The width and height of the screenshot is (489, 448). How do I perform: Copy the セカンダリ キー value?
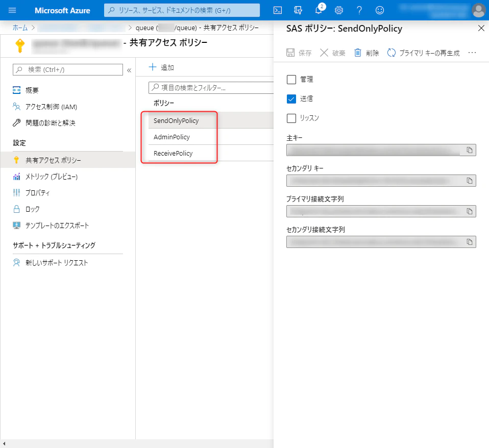[470, 181]
